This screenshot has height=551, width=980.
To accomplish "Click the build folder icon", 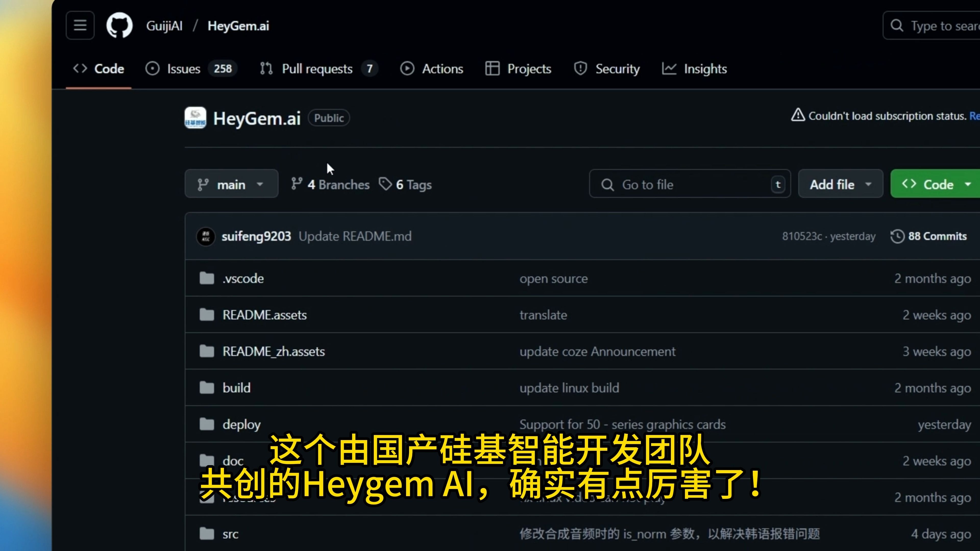I will click(x=207, y=388).
